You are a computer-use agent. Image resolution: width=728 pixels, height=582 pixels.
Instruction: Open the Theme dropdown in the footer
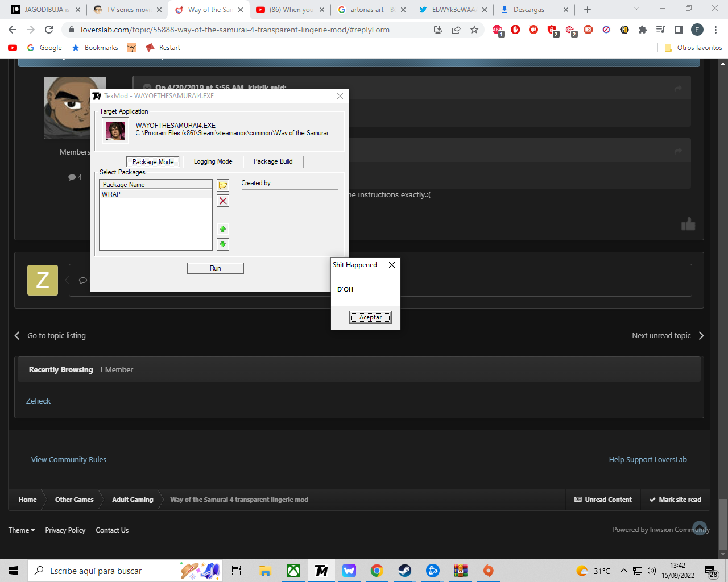22,530
